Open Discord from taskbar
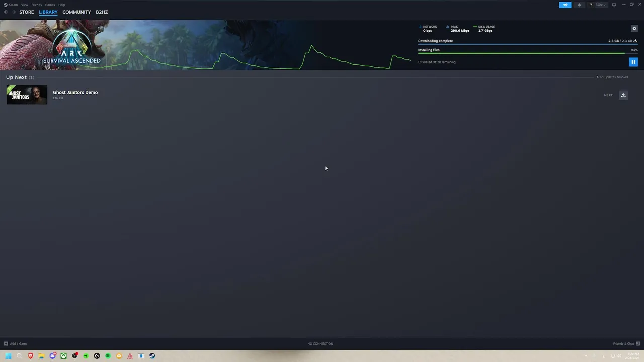Image resolution: width=644 pixels, height=362 pixels. click(x=52, y=356)
